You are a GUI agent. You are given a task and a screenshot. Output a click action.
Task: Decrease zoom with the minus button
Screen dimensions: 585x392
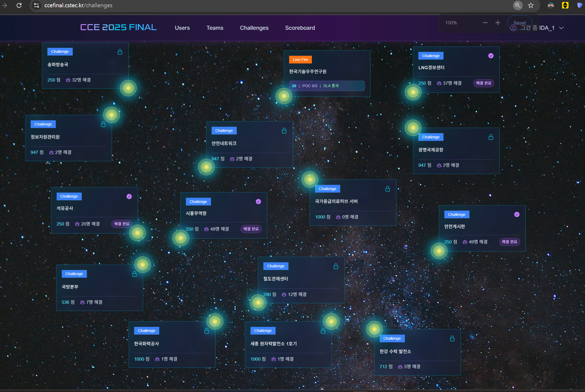click(485, 23)
